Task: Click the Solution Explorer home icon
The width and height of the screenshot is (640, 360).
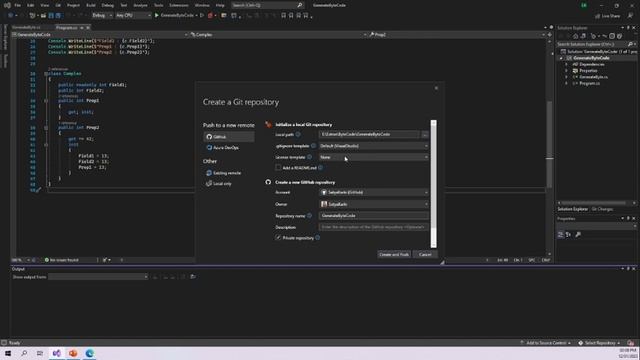Action: pos(576,36)
